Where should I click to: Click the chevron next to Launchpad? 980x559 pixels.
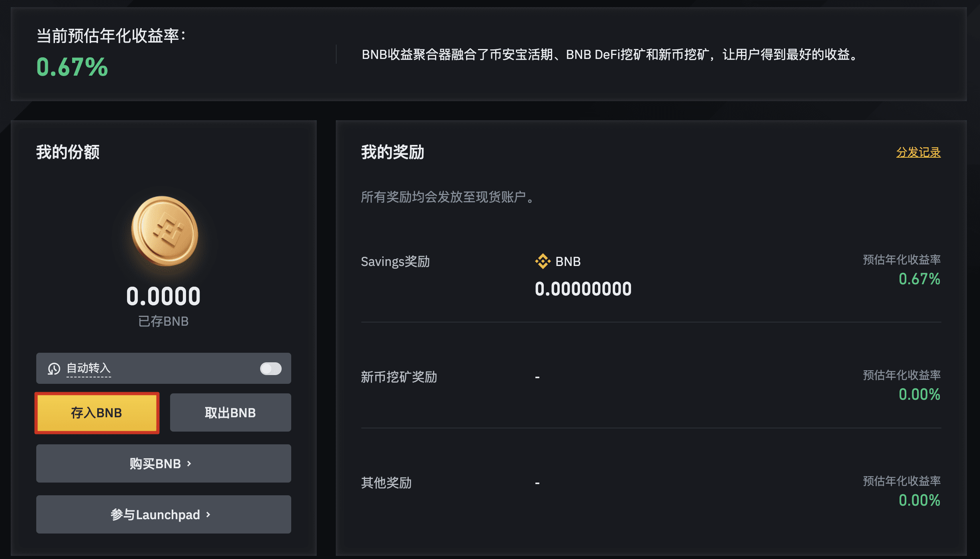click(208, 515)
